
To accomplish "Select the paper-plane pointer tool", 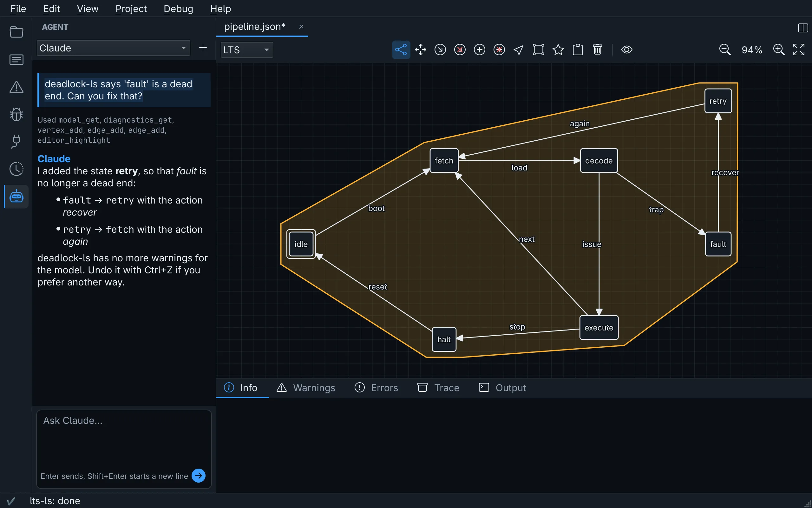I will tap(519, 50).
